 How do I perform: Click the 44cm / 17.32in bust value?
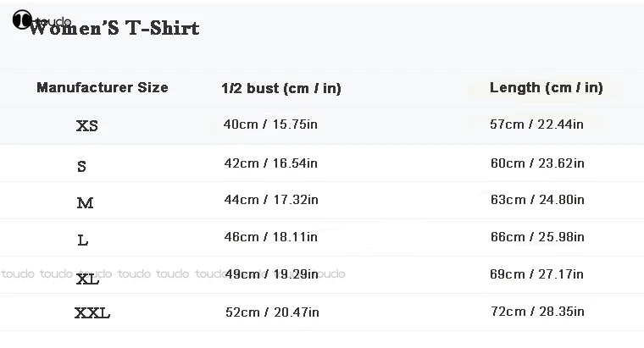tap(271, 200)
